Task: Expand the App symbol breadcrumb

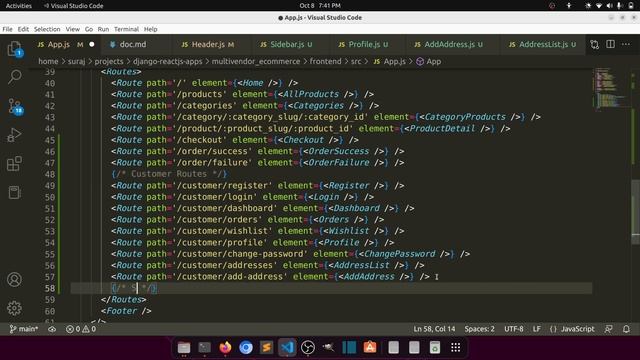Action: tap(429, 62)
